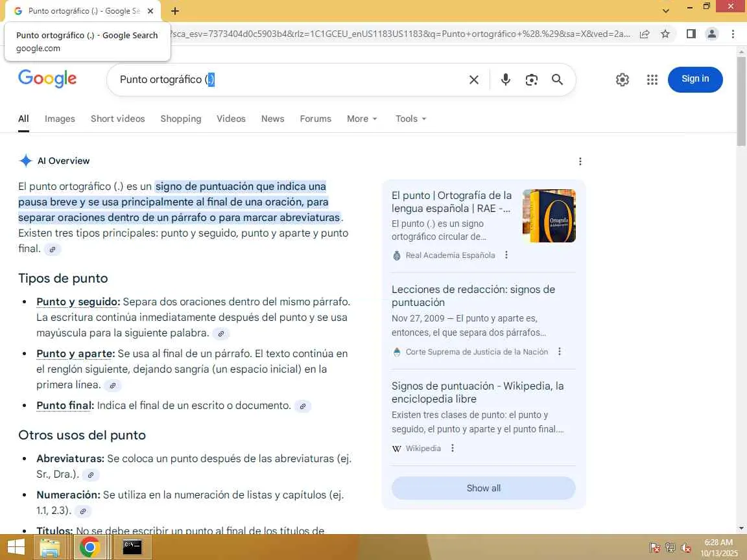This screenshot has width=747, height=560.
Task: Click the browser address bar URL
Action: coord(399,34)
